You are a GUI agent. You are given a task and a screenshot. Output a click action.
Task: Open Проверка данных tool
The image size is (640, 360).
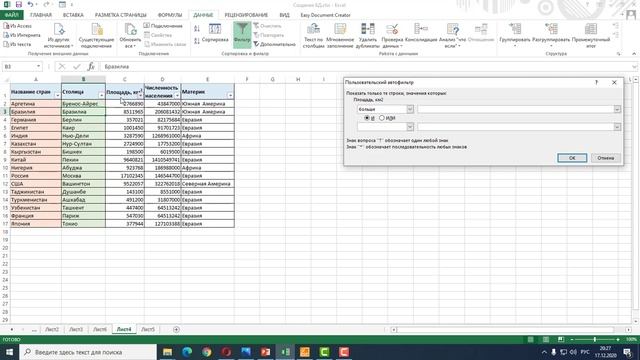(x=392, y=36)
